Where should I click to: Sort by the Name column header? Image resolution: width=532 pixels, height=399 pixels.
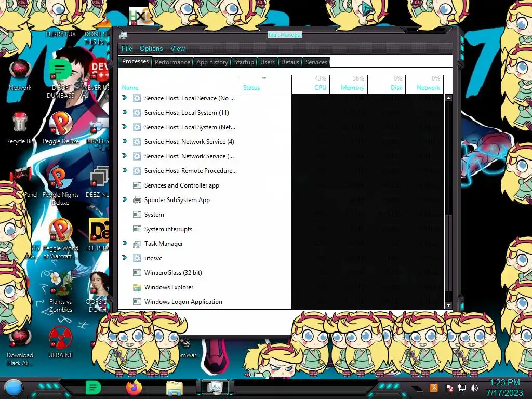click(179, 85)
